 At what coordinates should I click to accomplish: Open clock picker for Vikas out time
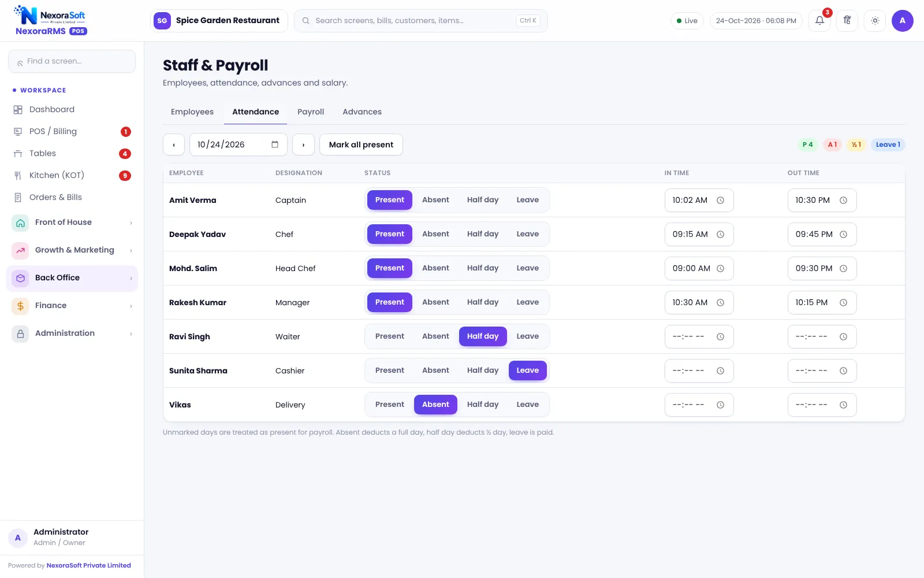pos(843,405)
